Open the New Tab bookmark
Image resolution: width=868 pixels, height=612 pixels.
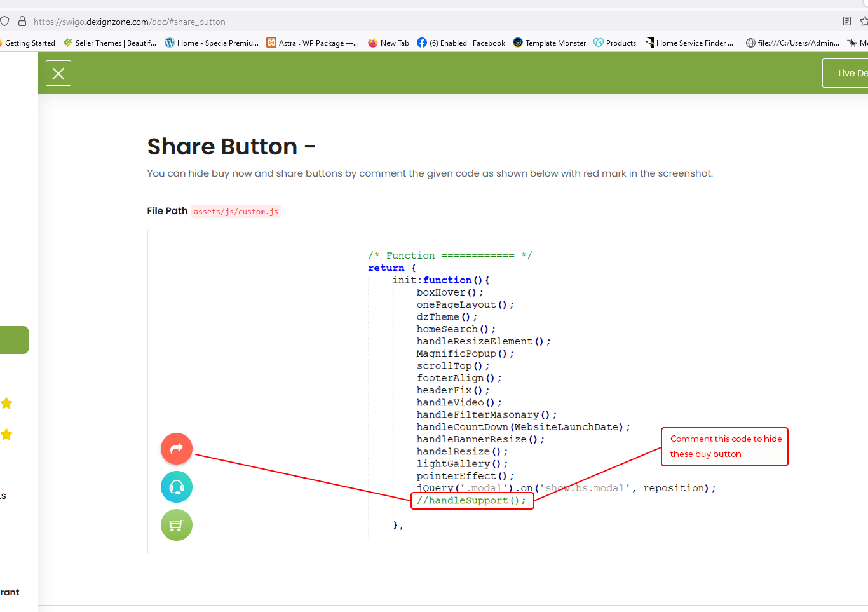point(388,43)
